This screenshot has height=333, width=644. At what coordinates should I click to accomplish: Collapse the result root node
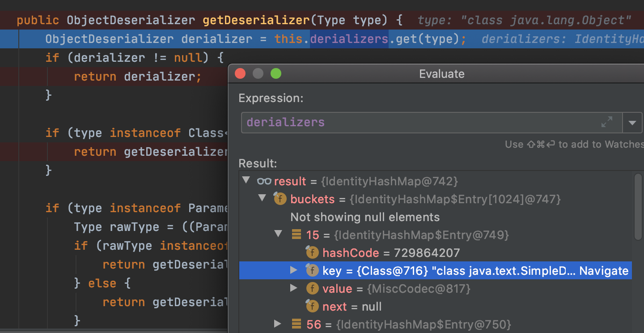coord(246,181)
